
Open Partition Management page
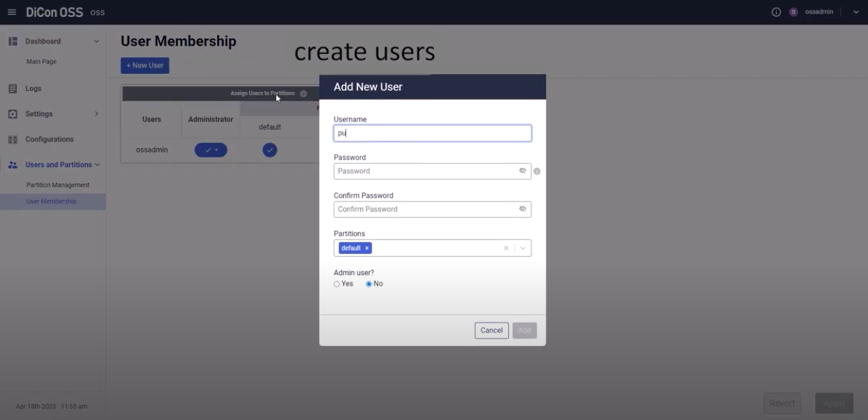58,185
